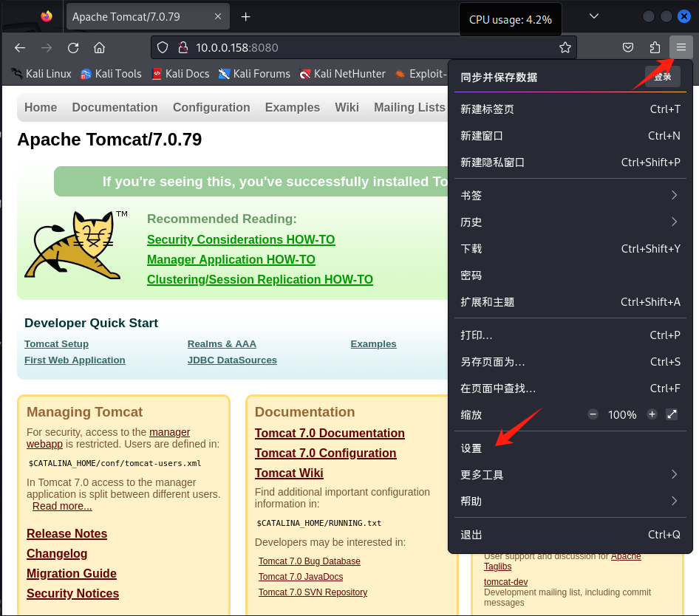The width and height of the screenshot is (699, 616).
Task: Open the Mailing Lists nav link
Action: (x=409, y=107)
